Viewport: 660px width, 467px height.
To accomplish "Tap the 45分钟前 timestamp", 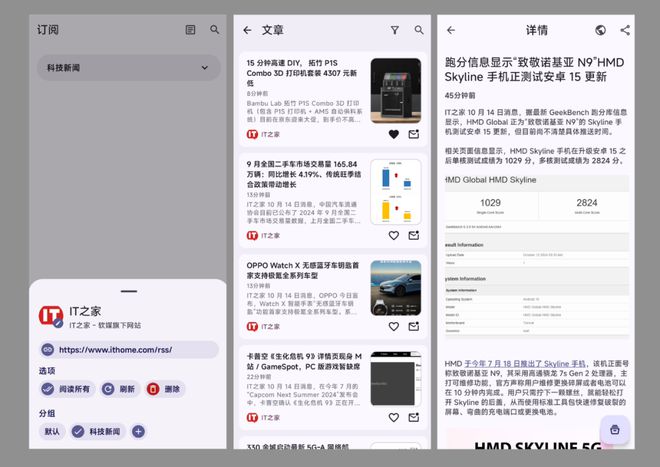I will click(x=460, y=96).
